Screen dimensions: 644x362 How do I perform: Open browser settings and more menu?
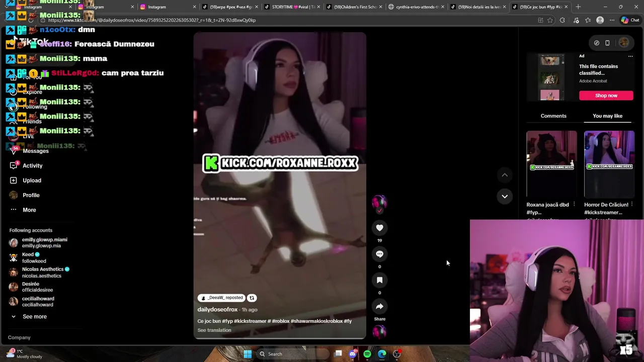pyautogui.click(x=612, y=20)
